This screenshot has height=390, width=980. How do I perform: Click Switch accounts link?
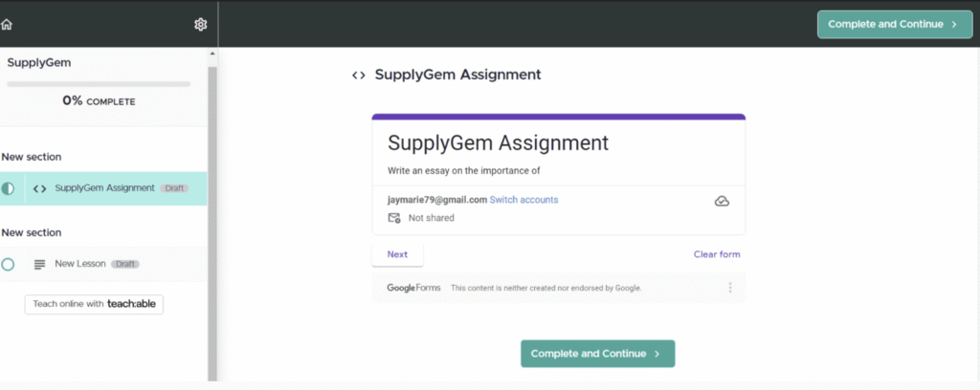523,200
